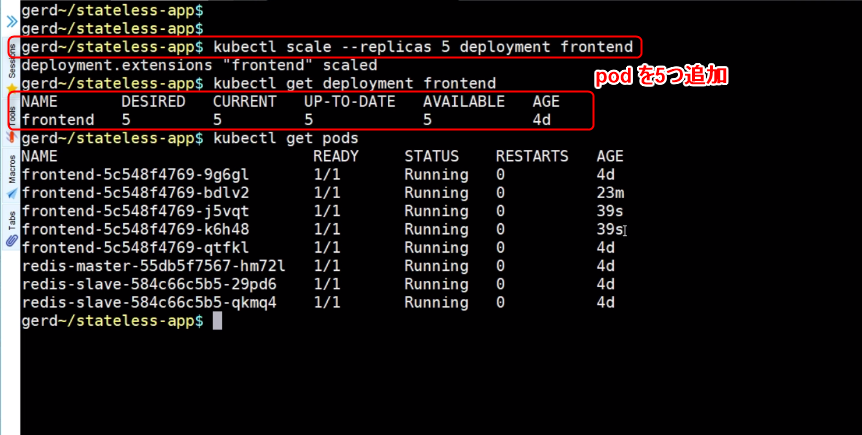Click the Running status of redis-master pod

tap(436, 266)
